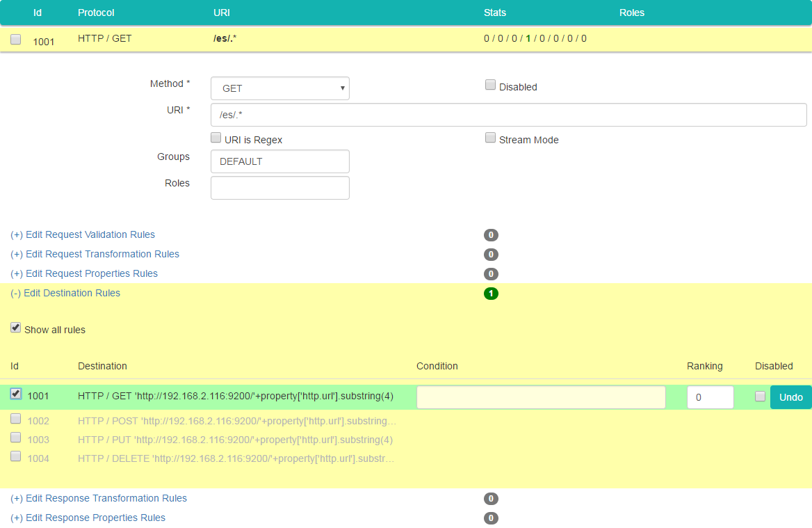Image resolution: width=812 pixels, height=528 pixels.
Task: Enable the Stream Mode checkbox
Action: point(490,138)
